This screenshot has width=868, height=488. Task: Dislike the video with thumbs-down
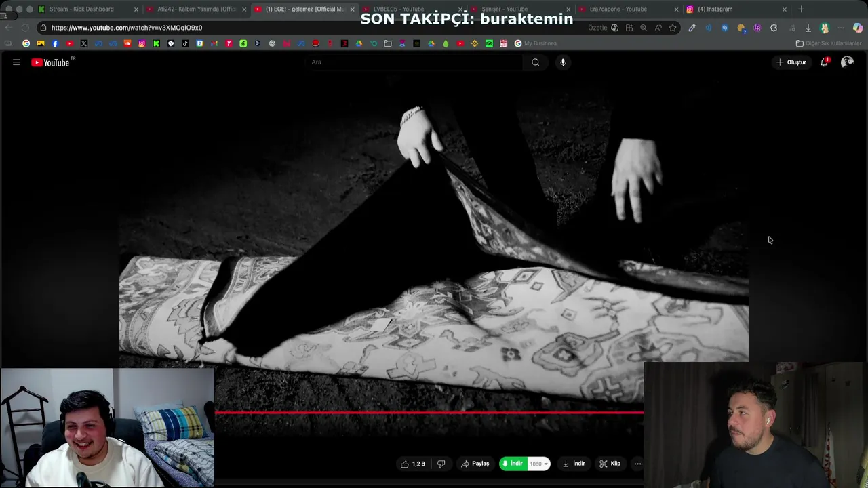click(441, 464)
